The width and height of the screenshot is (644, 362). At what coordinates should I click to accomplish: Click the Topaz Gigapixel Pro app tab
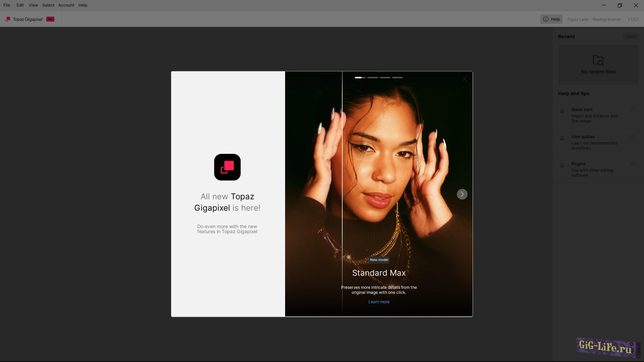(x=30, y=19)
